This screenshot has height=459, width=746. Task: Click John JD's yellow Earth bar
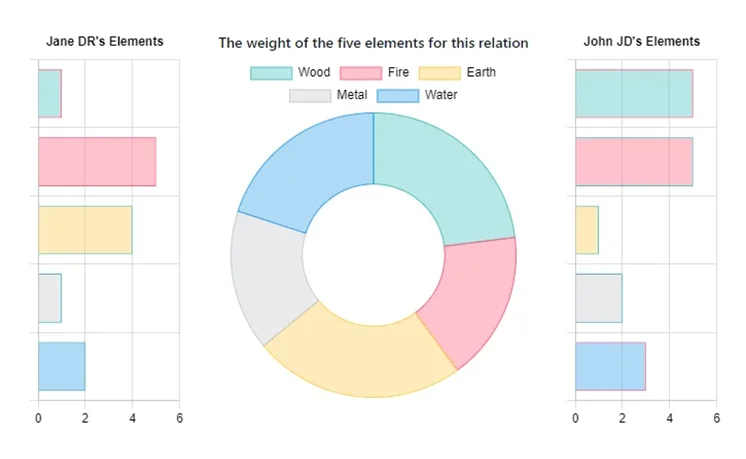(587, 230)
